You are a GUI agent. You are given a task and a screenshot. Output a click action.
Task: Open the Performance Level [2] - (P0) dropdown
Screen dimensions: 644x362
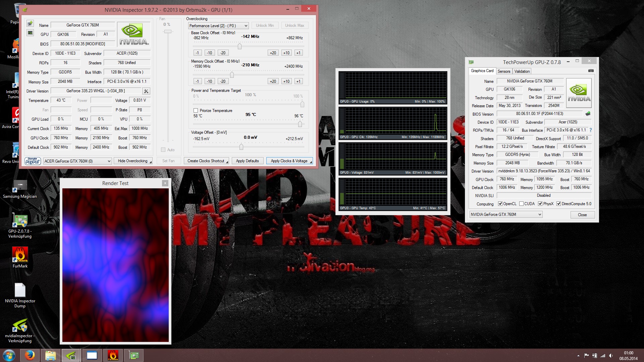tap(218, 26)
